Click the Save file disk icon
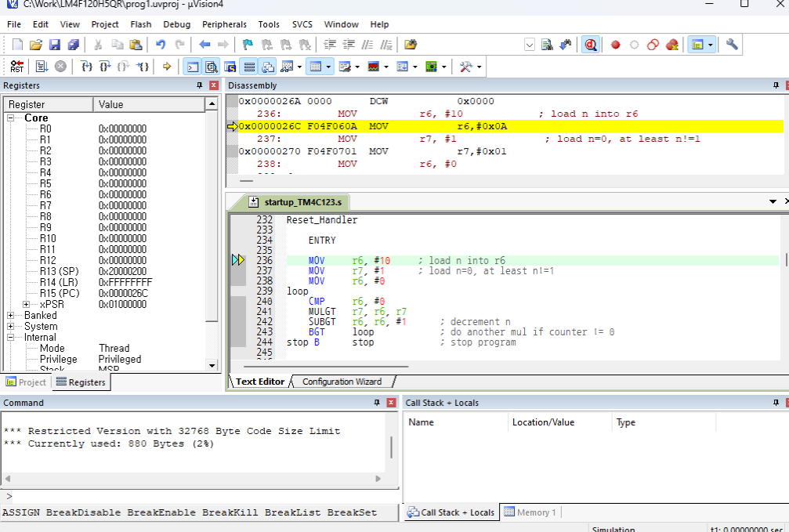This screenshot has height=532, width=789. tap(55, 45)
